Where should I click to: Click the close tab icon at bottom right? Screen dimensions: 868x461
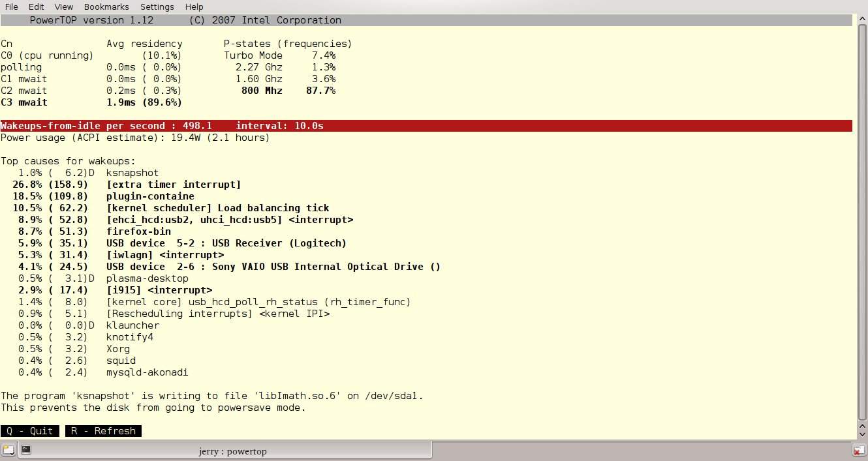[x=859, y=450]
